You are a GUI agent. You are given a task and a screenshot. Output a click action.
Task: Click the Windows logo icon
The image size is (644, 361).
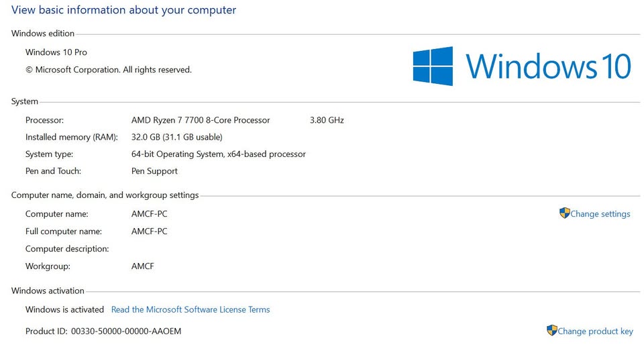(433, 66)
